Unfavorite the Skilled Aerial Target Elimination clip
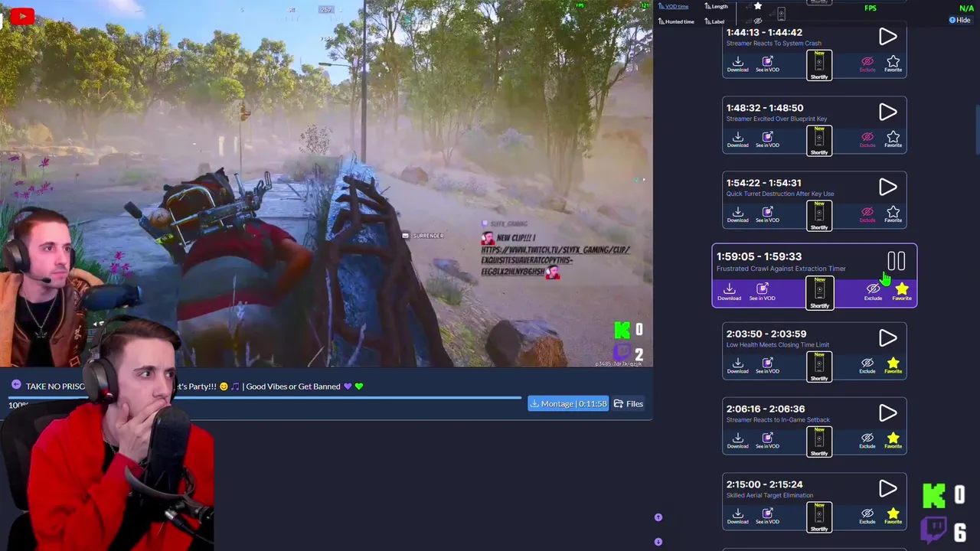This screenshot has width=980, height=551. 893,517
